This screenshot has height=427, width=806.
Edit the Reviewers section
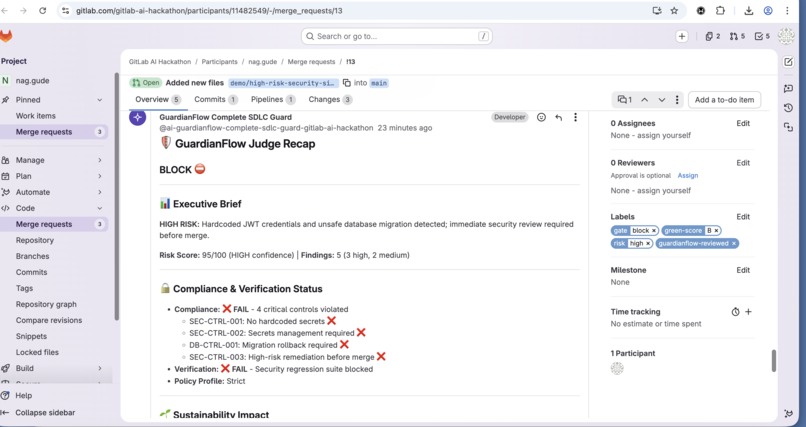pos(743,163)
